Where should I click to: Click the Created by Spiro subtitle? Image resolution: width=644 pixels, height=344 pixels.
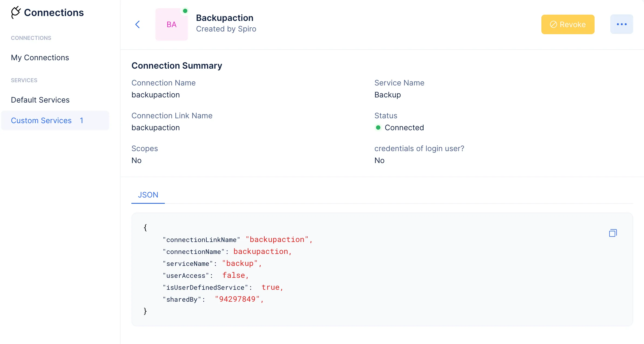click(226, 29)
